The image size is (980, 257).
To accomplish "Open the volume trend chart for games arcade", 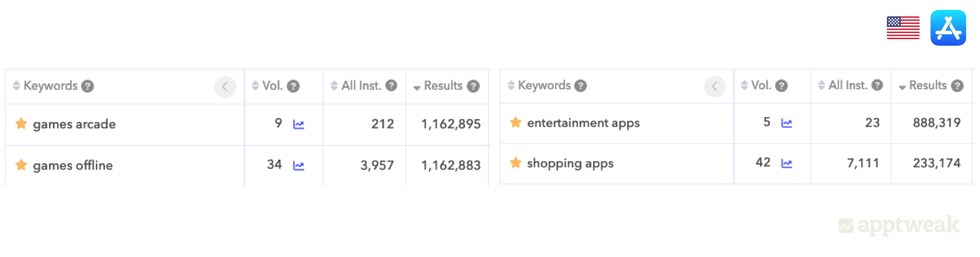I will click(298, 125).
